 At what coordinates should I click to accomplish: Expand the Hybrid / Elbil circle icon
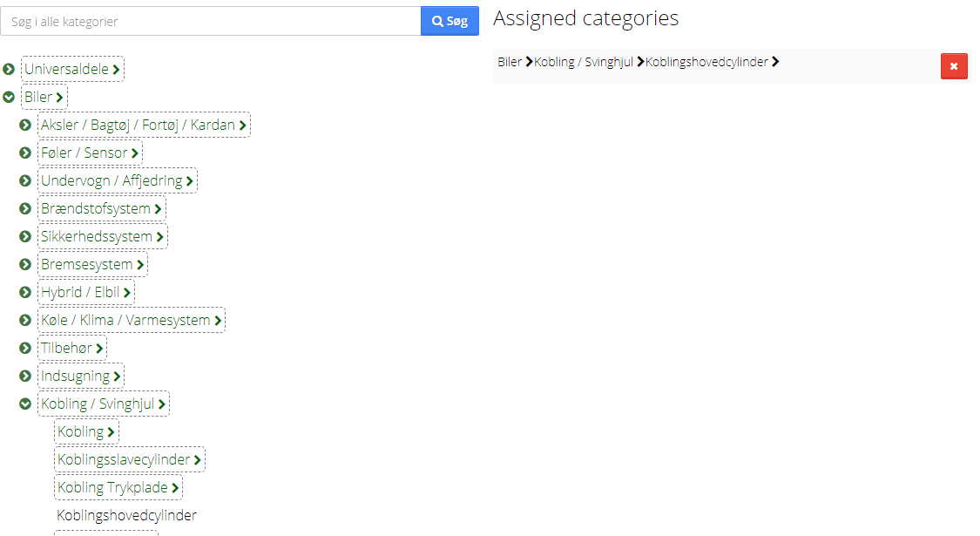(x=25, y=292)
